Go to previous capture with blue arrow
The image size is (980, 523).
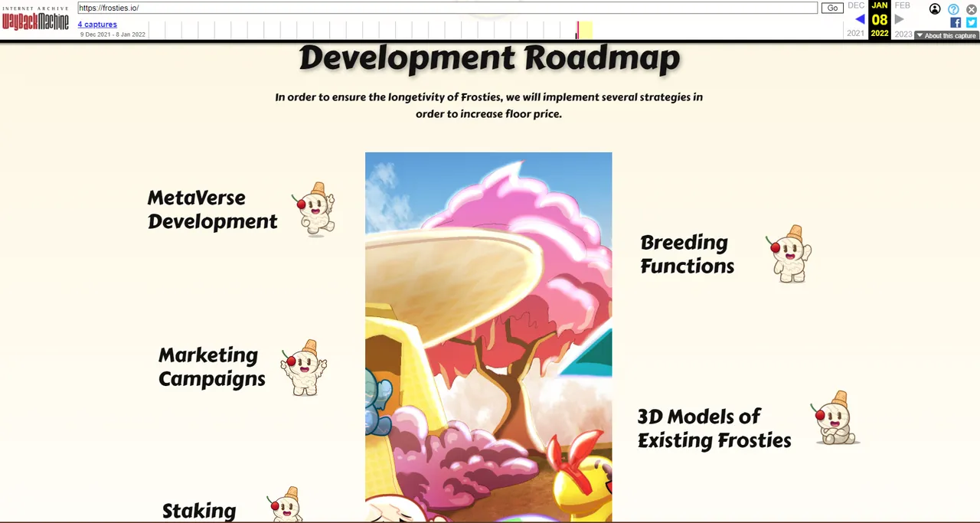point(860,19)
